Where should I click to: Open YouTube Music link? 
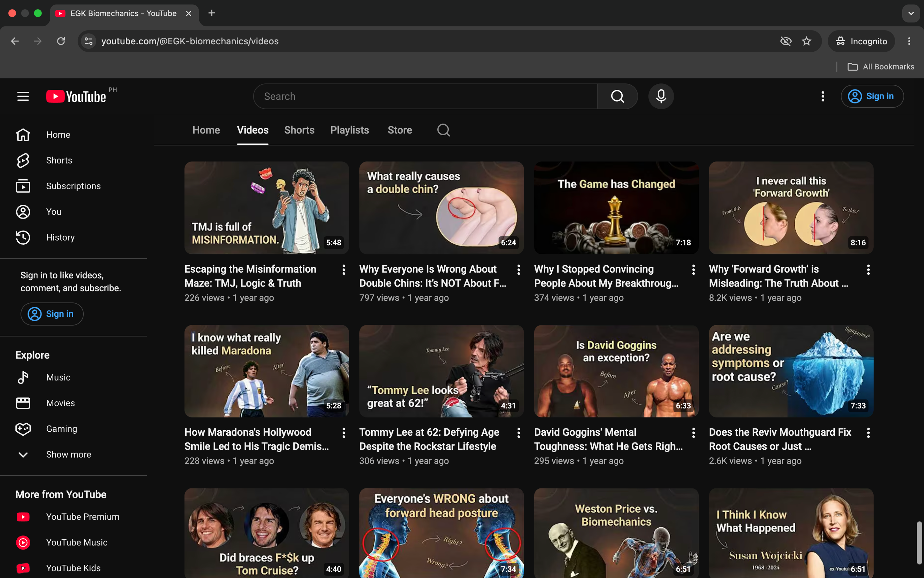click(73, 542)
